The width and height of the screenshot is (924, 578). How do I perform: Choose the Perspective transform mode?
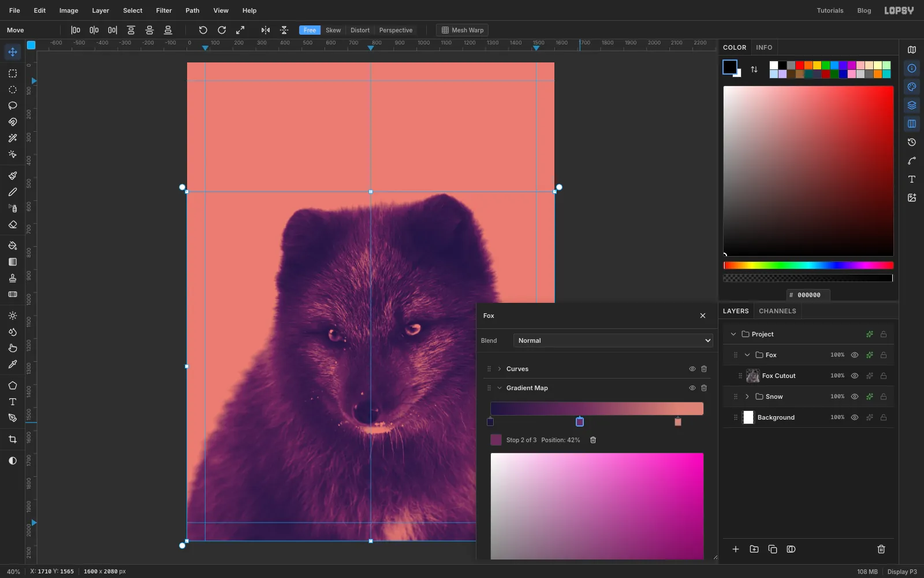396,30
